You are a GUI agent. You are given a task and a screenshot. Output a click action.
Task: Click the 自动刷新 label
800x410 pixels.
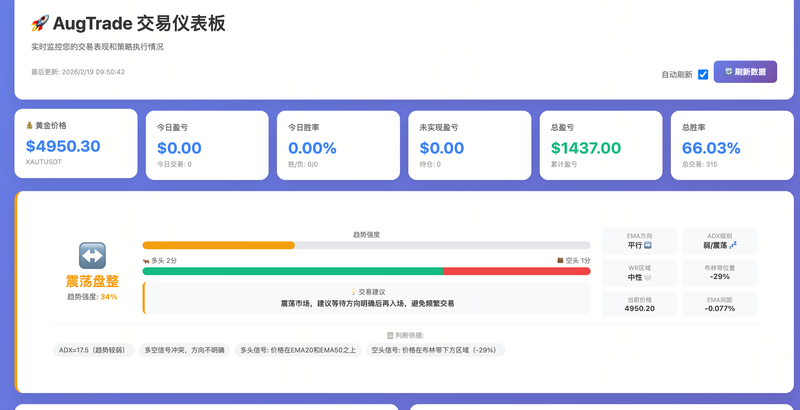click(x=677, y=74)
